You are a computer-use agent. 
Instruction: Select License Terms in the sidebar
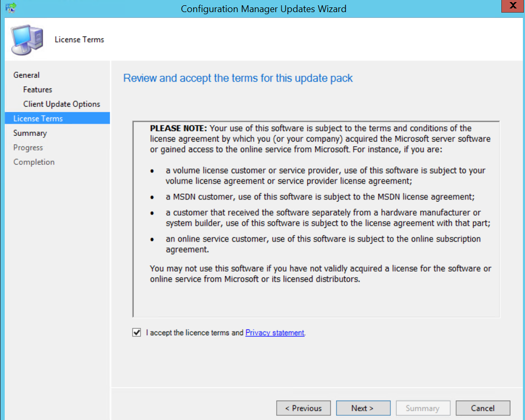pyautogui.click(x=38, y=118)
